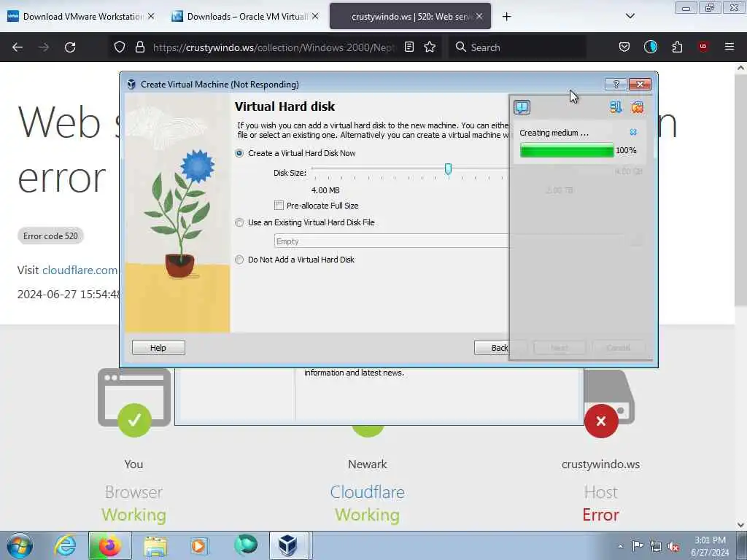Image resolution: width=747 pixels, height=560 pixels.
Task: Click the VirtualBox taskbar icon
Action: (x=288, y=545)
